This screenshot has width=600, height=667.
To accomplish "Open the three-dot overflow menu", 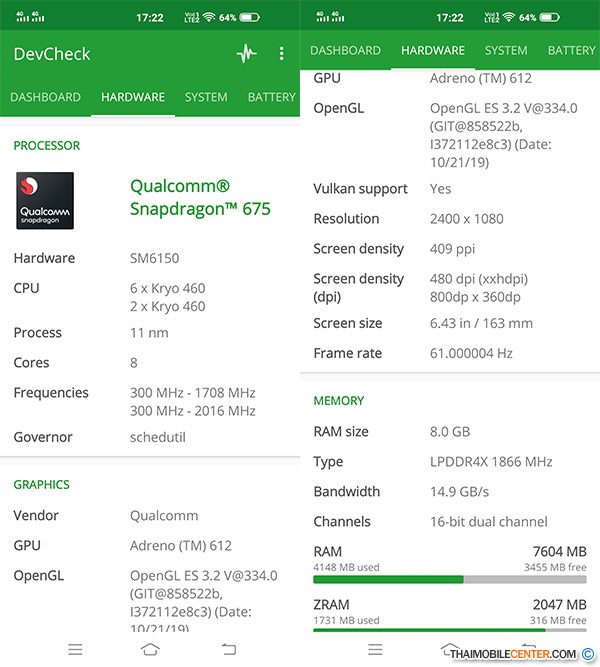I will 281,54.
